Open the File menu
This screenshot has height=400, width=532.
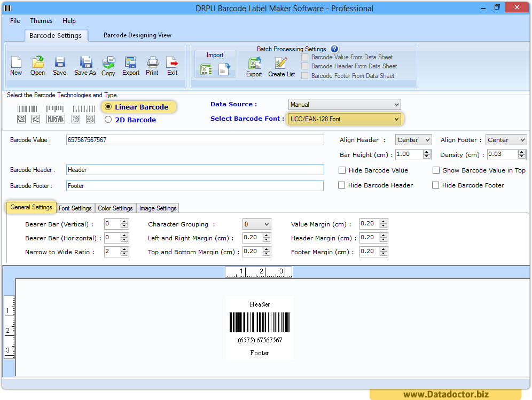(15, 21)
